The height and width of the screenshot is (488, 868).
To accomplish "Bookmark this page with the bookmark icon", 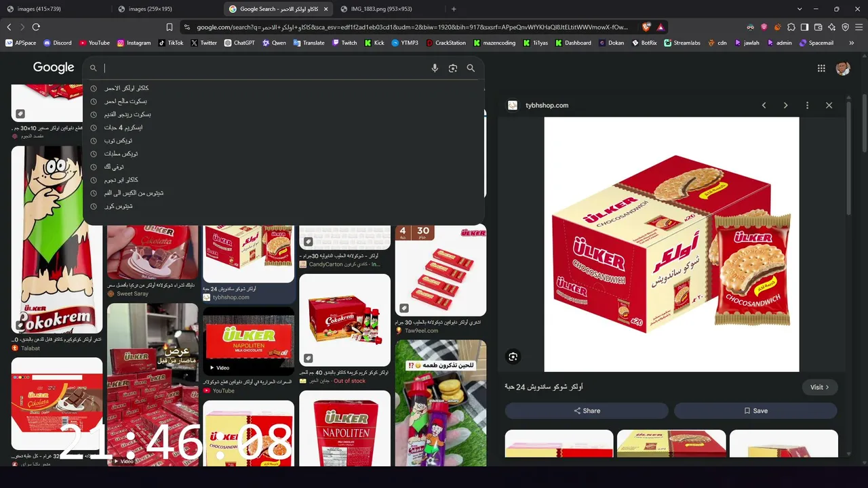I will pos(170,27).
